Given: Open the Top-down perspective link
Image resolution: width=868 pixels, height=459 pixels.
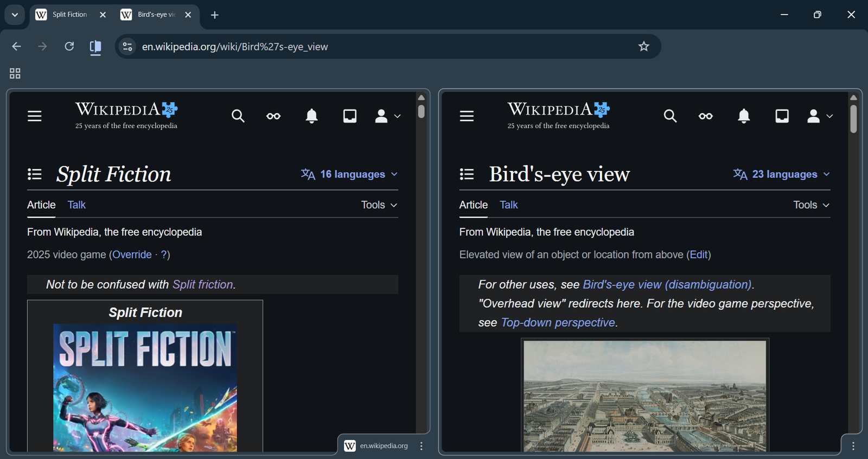Looking at the screenshot, I should tap(558, 323).
